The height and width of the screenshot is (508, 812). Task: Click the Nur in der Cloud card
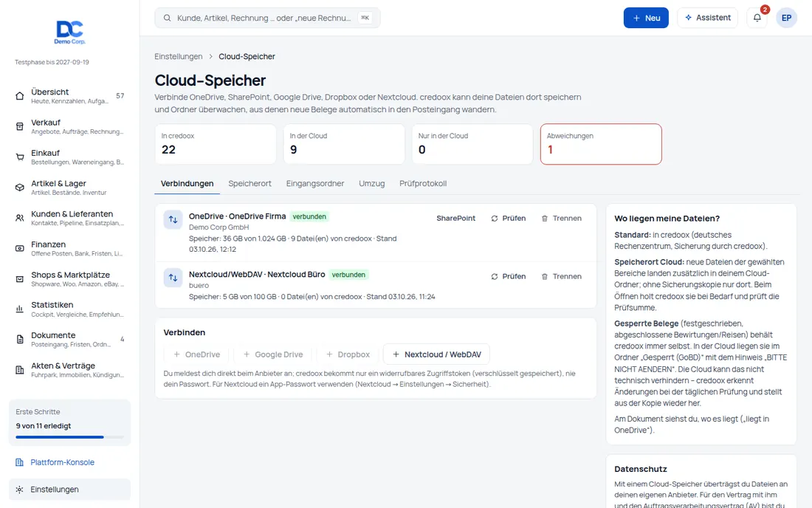pyautogui.click(x=472, y=144)
